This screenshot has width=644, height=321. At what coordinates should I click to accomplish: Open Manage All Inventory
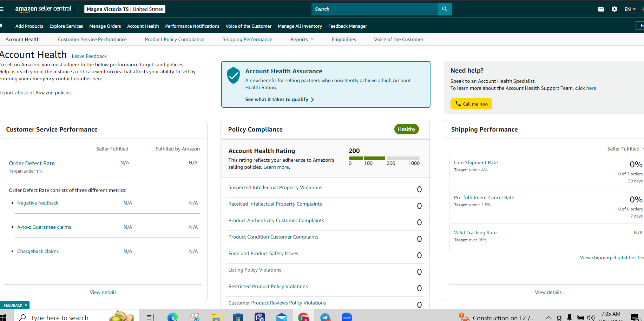[x=300, y=26]
